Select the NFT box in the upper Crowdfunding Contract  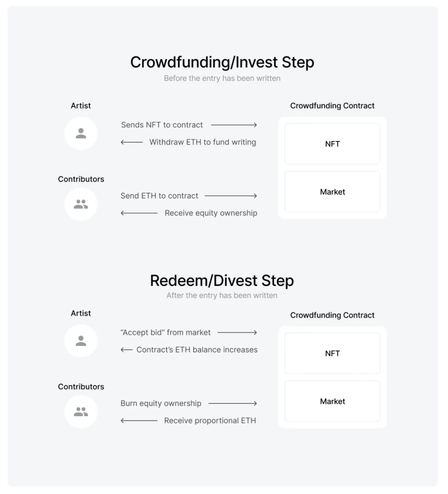click(332, 144)
